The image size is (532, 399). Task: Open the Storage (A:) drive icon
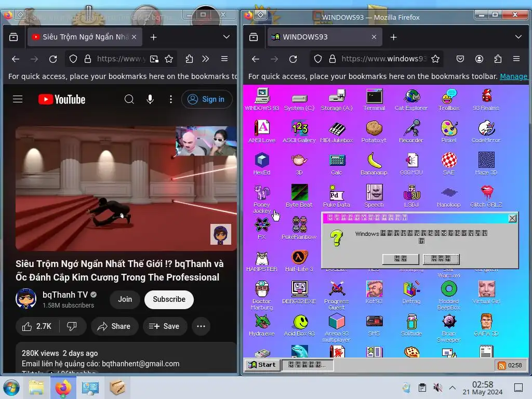337,100
